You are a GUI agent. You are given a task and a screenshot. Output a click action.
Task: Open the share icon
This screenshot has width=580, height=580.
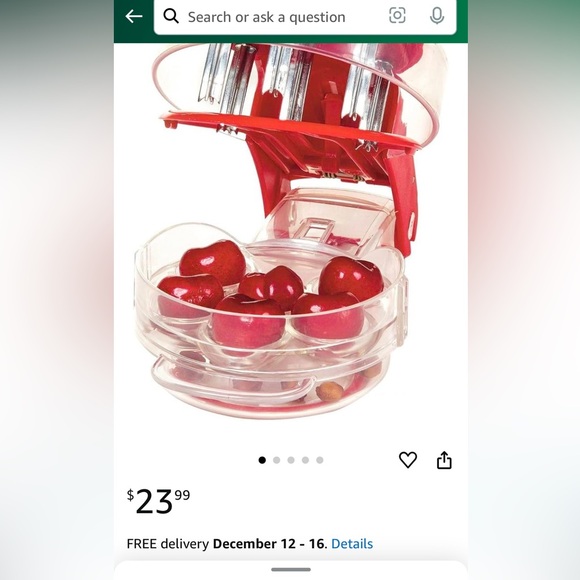(444, 460)
